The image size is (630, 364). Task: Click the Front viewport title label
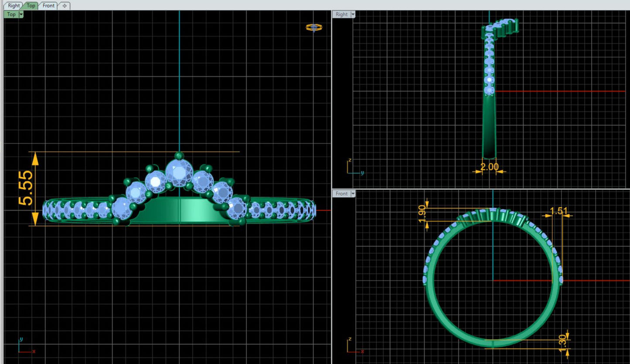(341, 194)
